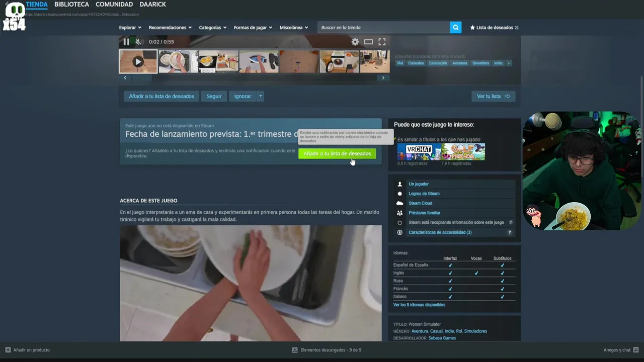Click Elementos descargados - 9 de 9
Viewport: 644px width, 362px height.
point(331,350)
